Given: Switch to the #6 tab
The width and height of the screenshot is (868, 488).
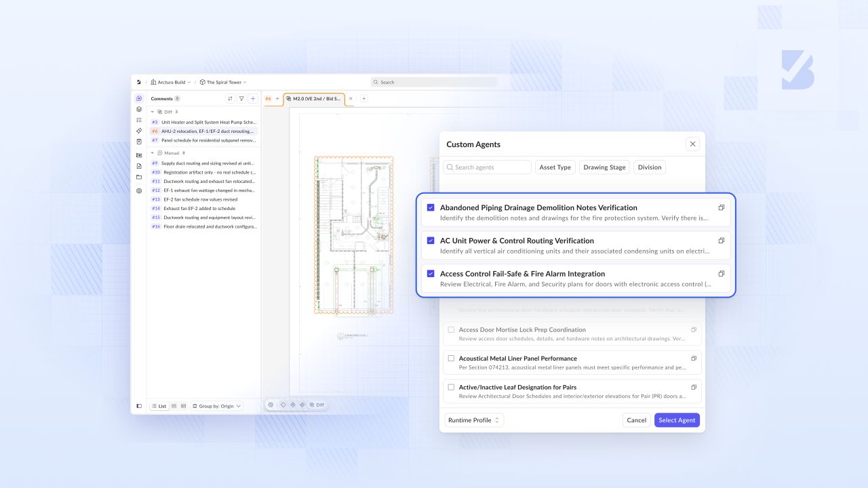Looking at the screenshot, I should pos(268,99).
